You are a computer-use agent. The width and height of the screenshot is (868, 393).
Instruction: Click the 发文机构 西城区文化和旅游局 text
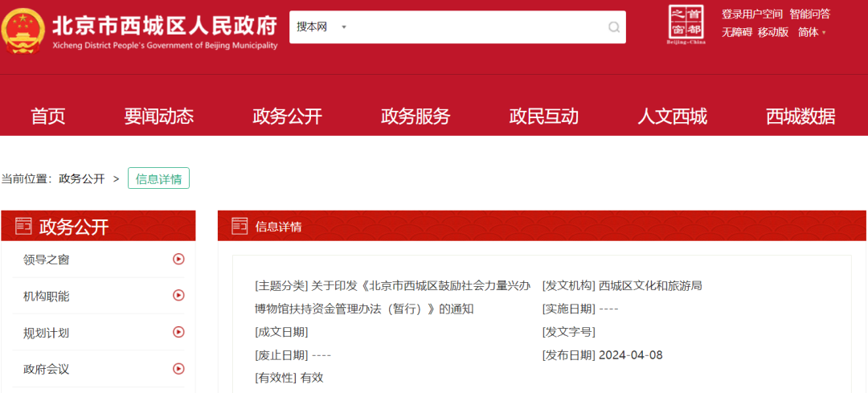pos(622,286)
